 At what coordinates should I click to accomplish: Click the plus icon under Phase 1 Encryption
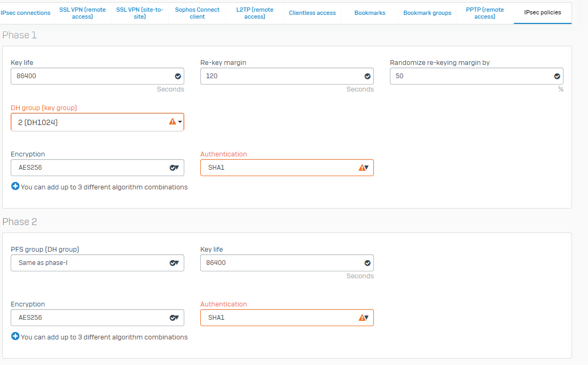click(x=15, y=187)
